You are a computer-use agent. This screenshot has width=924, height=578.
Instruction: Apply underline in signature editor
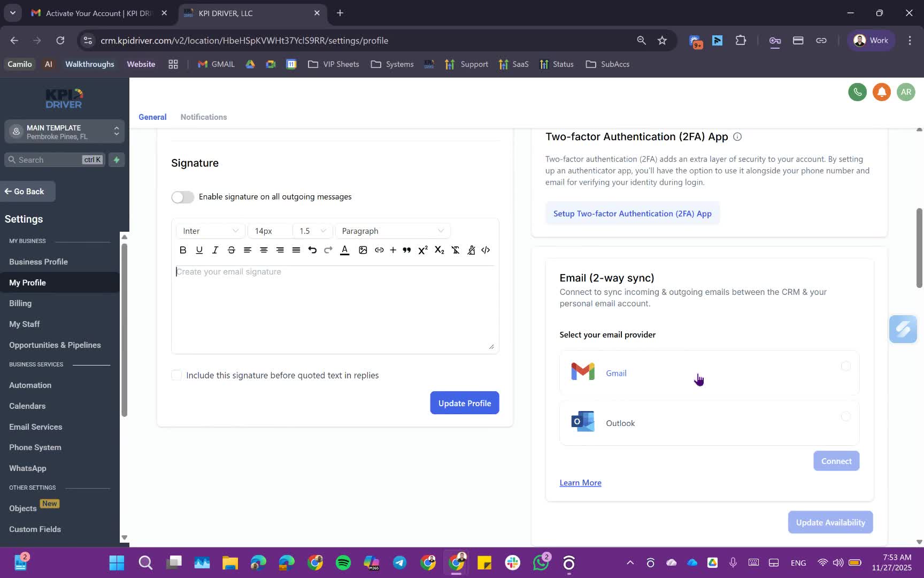[199, 250]
